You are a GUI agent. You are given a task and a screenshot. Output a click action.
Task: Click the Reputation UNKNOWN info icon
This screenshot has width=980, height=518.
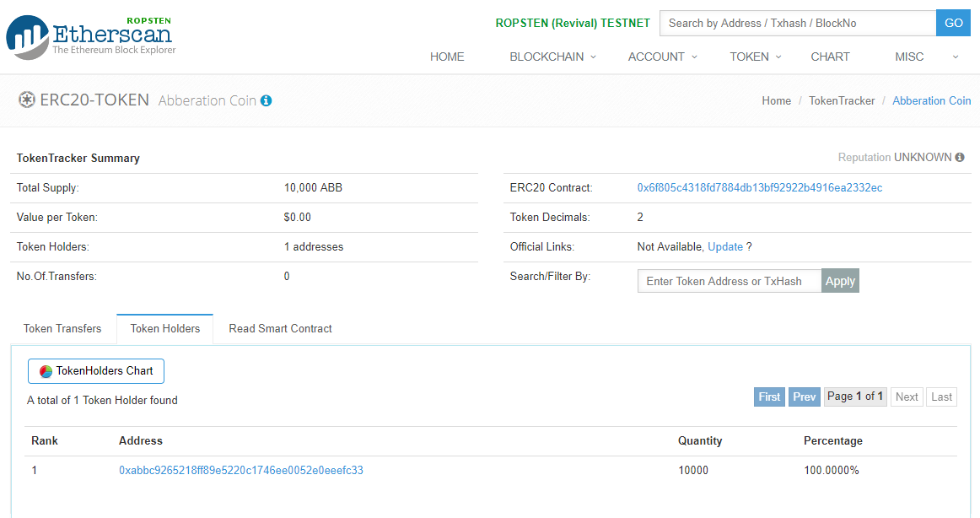click(960, 158)
